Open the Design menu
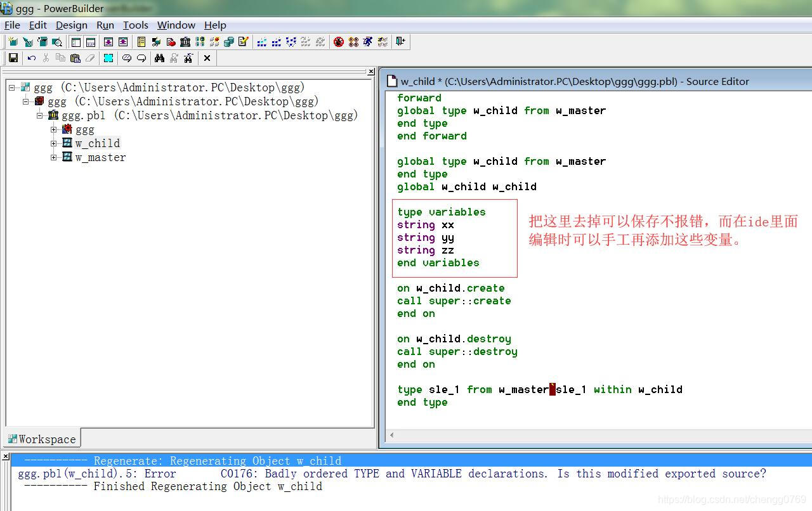The height and width of the screenshot is (511, 812). (71, 25)
